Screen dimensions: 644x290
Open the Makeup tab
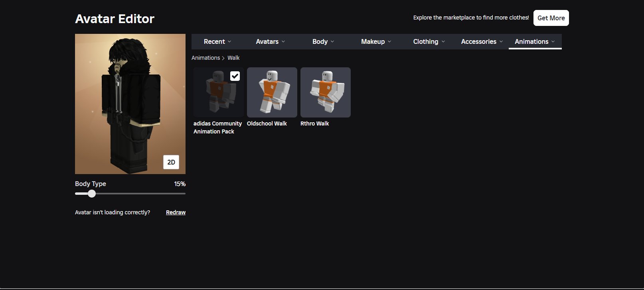click(376, 41)
